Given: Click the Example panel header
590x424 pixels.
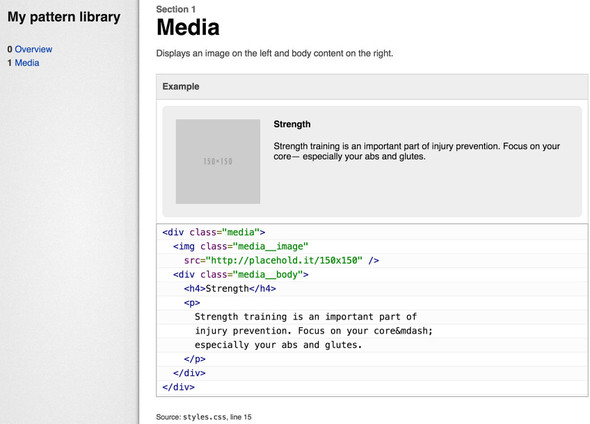Looking at the screenshot, I should (372, 87).
